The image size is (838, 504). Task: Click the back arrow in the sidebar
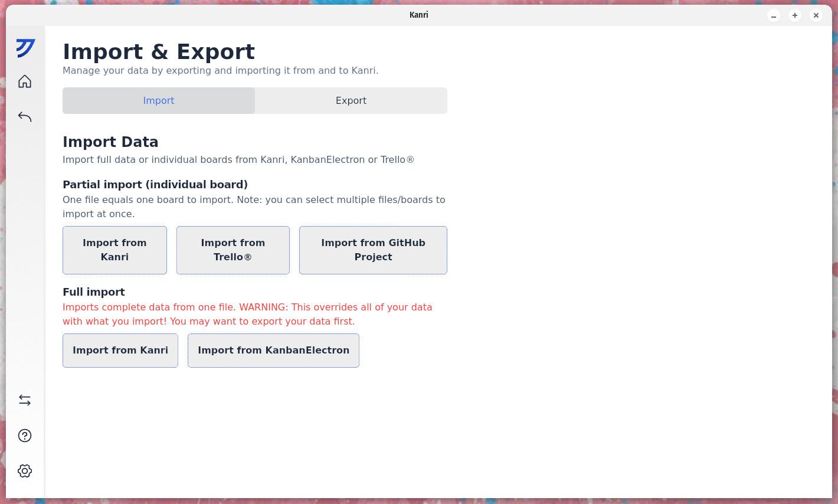click(x=25, y=117)
